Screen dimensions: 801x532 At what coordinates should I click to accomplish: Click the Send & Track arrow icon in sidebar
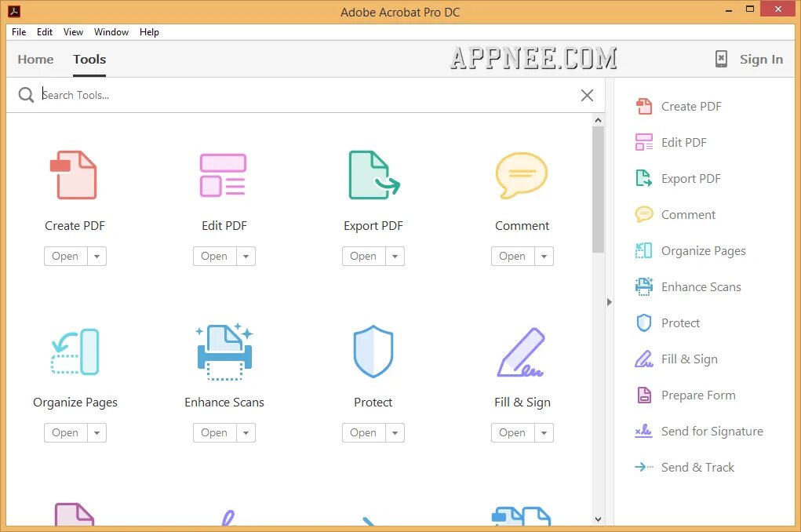[643, 467]
